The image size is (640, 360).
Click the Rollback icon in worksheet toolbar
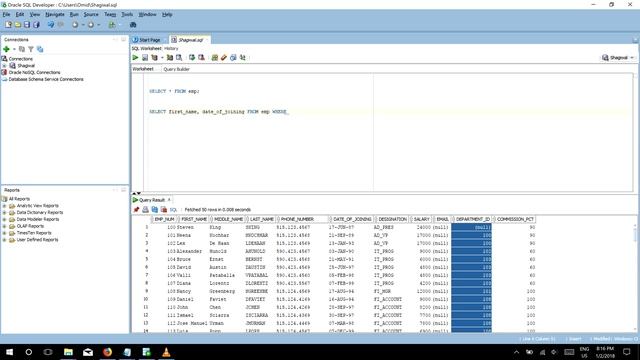(201, 58)
